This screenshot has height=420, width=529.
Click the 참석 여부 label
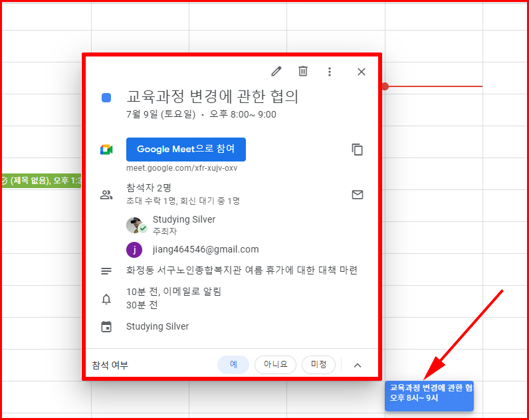coord(110,366)
